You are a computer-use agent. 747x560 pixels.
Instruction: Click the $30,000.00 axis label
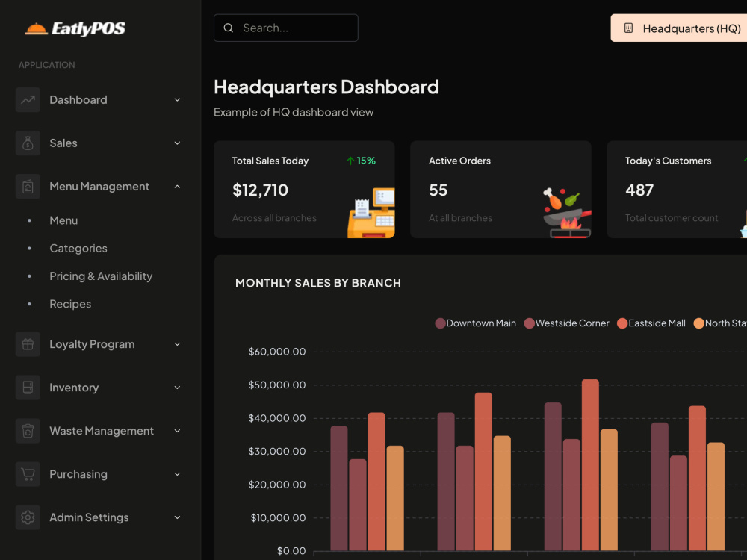[277, 452]
